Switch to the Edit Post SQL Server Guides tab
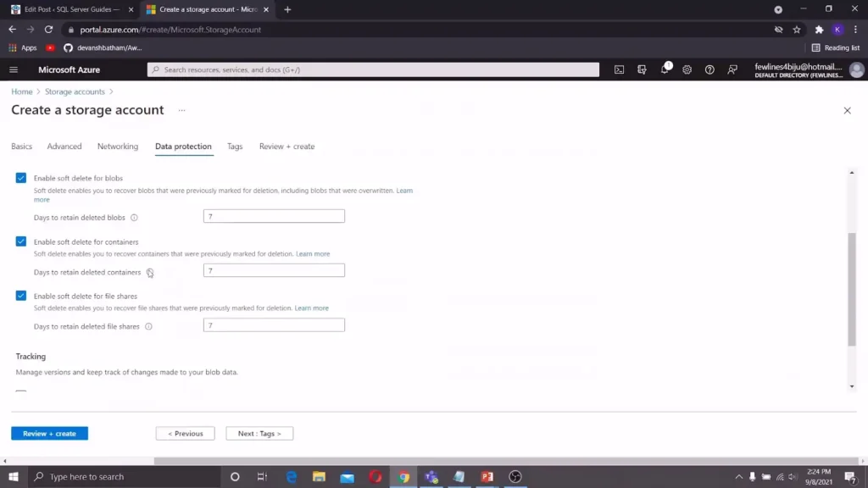 tap(71, 9)
